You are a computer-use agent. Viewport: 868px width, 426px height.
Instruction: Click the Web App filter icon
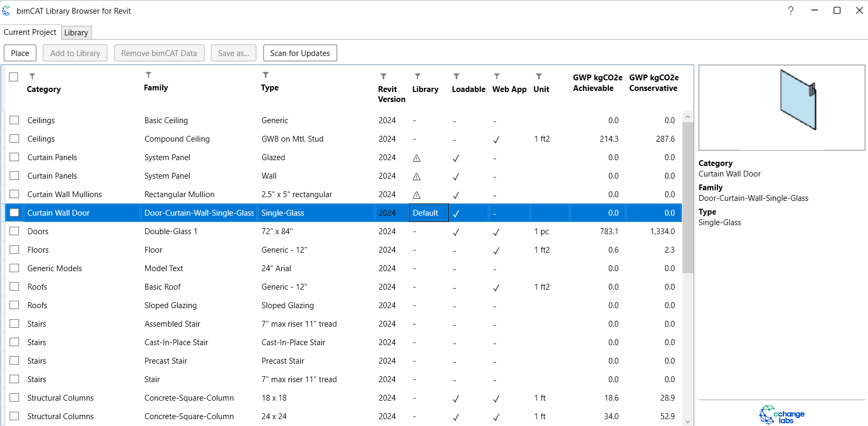point(497,77)
